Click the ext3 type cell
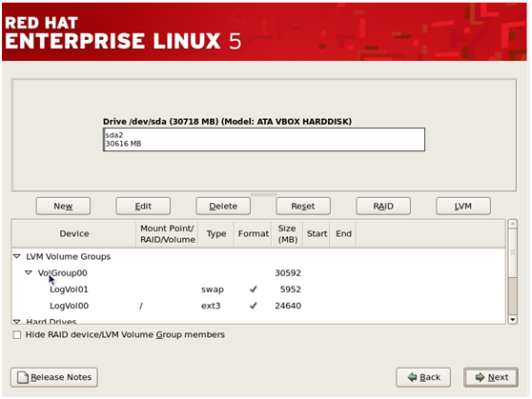Viewport: 532px width, 399px height. click(211, 306)
